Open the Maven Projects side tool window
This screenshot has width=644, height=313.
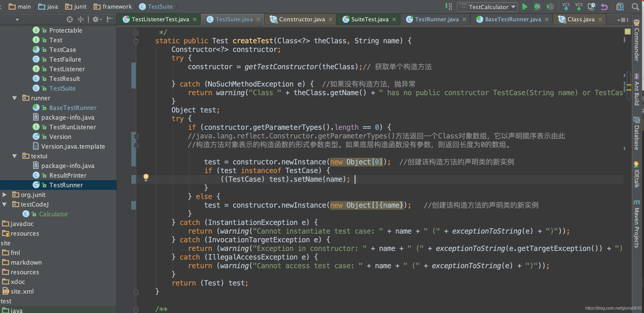637,224
